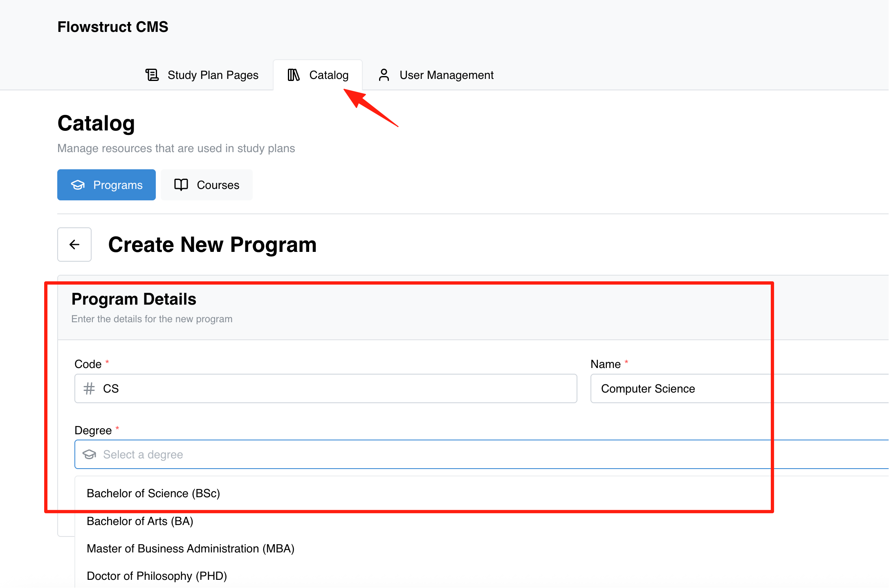
Task: Switch to the Catalog tab
Action: tap(318, 75)
